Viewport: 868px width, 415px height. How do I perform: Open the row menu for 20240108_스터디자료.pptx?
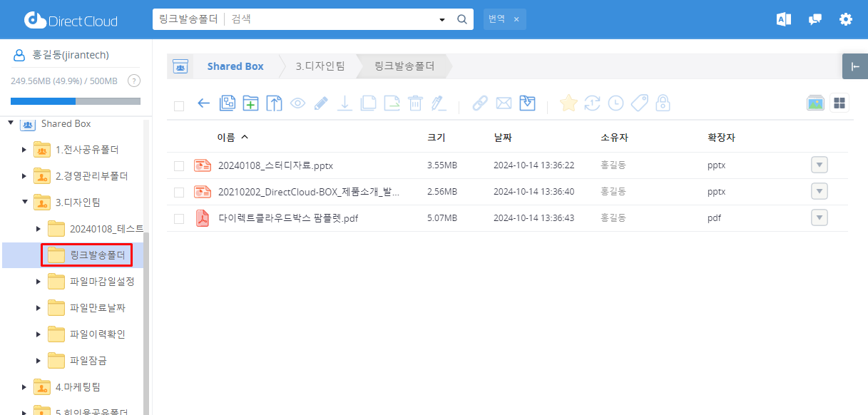[820, 165]
